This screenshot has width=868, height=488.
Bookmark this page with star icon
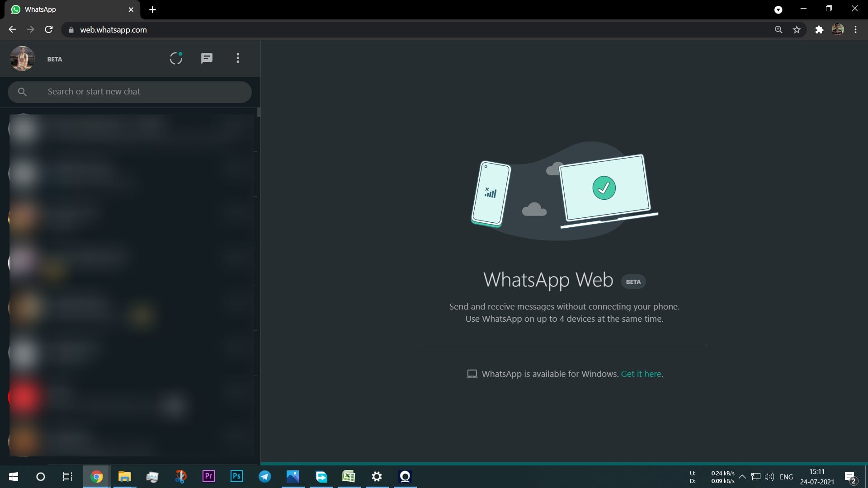(x=797, y=30)
